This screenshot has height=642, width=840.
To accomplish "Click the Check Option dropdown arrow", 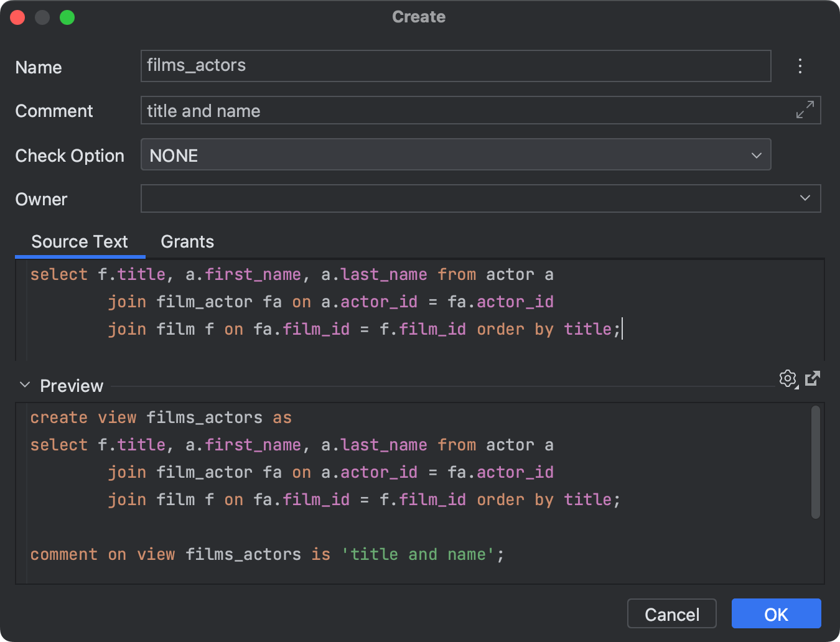I will pos(756,155).
